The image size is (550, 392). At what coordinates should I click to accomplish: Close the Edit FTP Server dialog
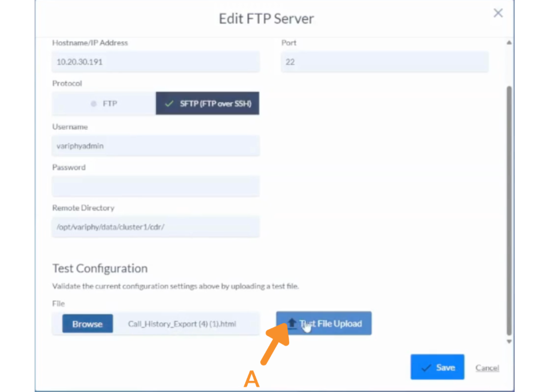coord(498,13)
